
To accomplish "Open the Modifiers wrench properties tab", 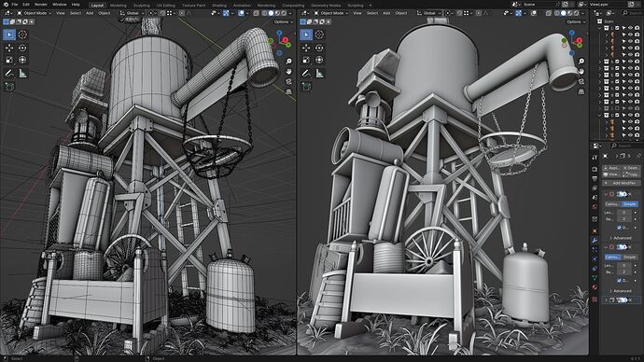I will pos(595,240).
